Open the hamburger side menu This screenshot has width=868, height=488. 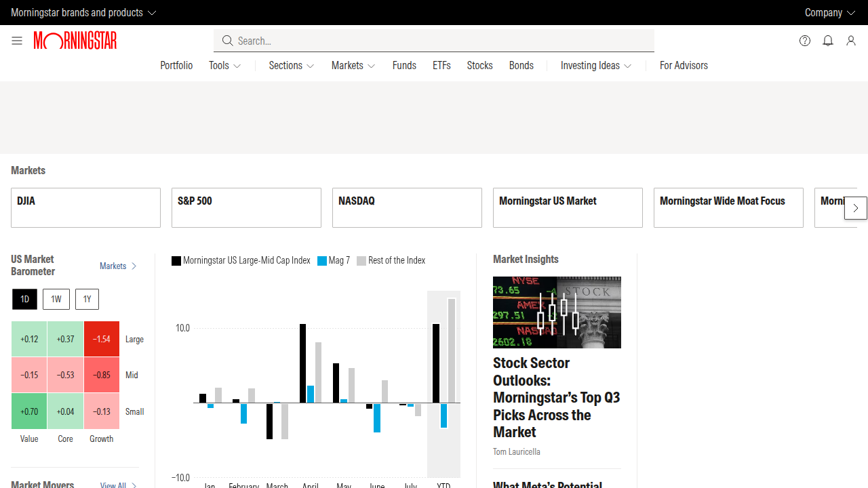click(x=17, y=41)
